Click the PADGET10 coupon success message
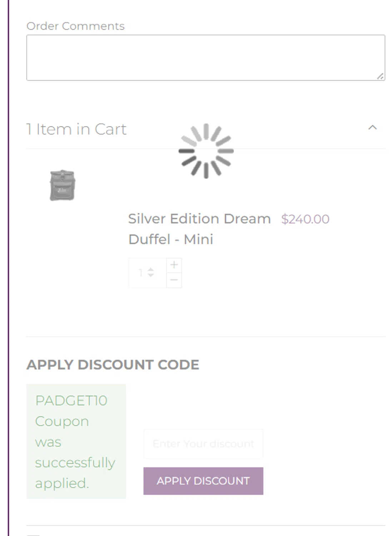392x536 pixels. [x=76, y=441]
